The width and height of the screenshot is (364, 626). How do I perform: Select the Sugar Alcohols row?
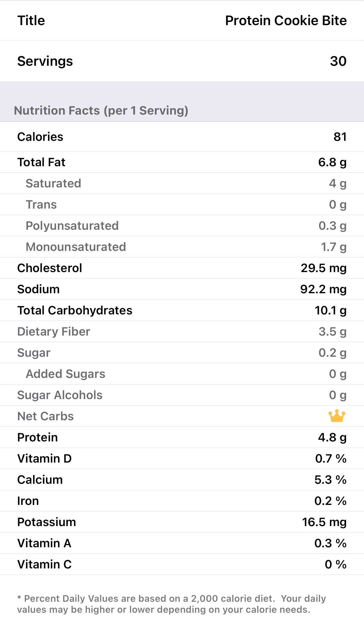coord(182,395)
